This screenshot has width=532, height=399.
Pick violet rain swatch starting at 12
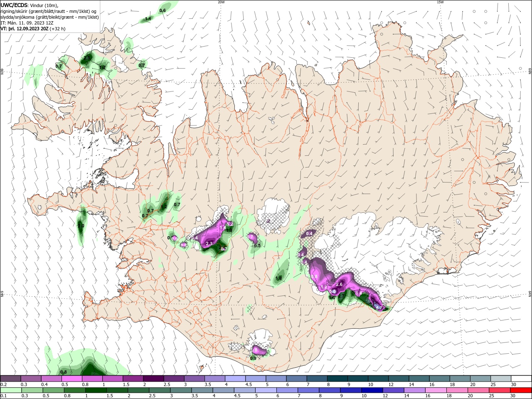pos(393,390)
